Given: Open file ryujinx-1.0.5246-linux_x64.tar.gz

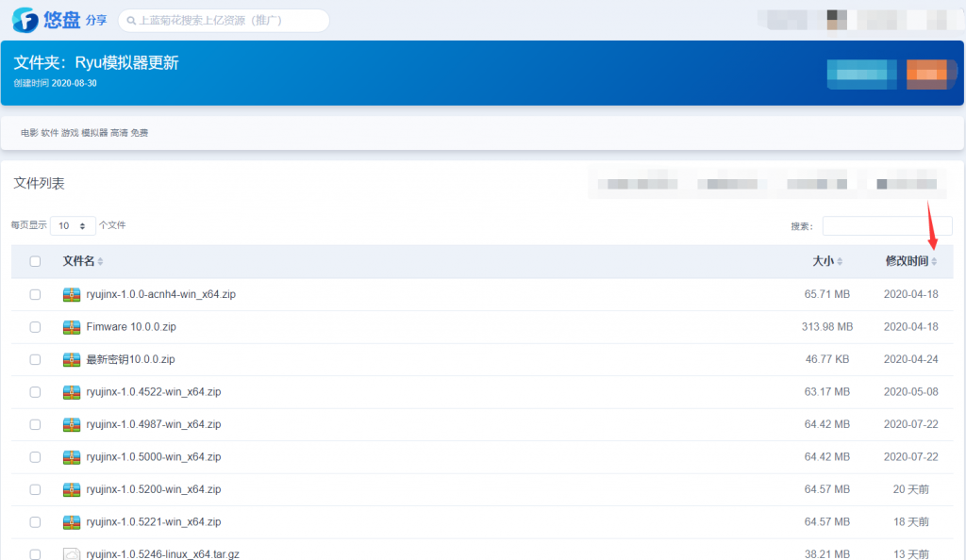Looking at the screenshot, I should tap(162, 554).
